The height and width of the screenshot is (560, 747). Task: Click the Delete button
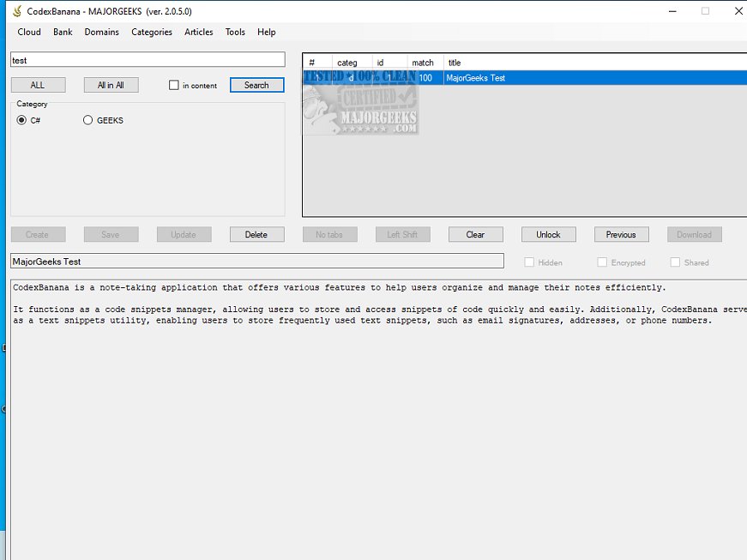(256, 234)
